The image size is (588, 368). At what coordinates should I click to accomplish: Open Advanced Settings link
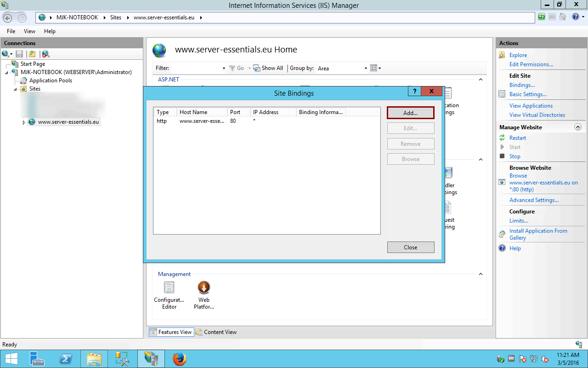(x=534, y=200)
